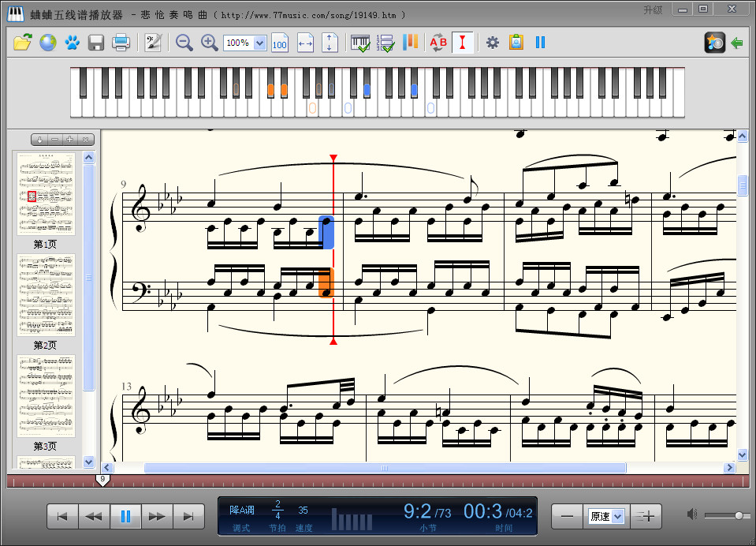Click the time display 00:3 /04:2
The height and width of the screenshot is (546, 756).
point(498,512)
